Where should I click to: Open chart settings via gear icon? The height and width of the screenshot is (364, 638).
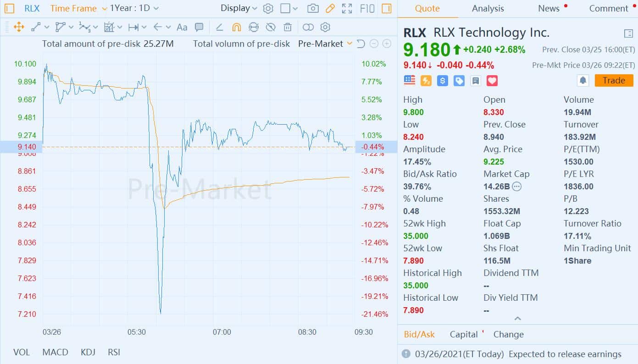click(268, 8)
